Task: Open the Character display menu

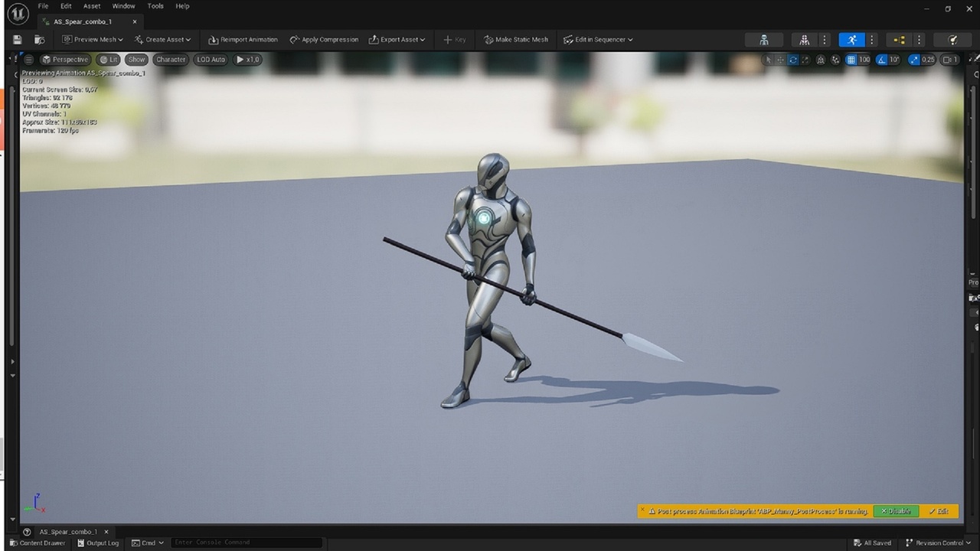Action: pyautogui.click(x=171, y=60)
